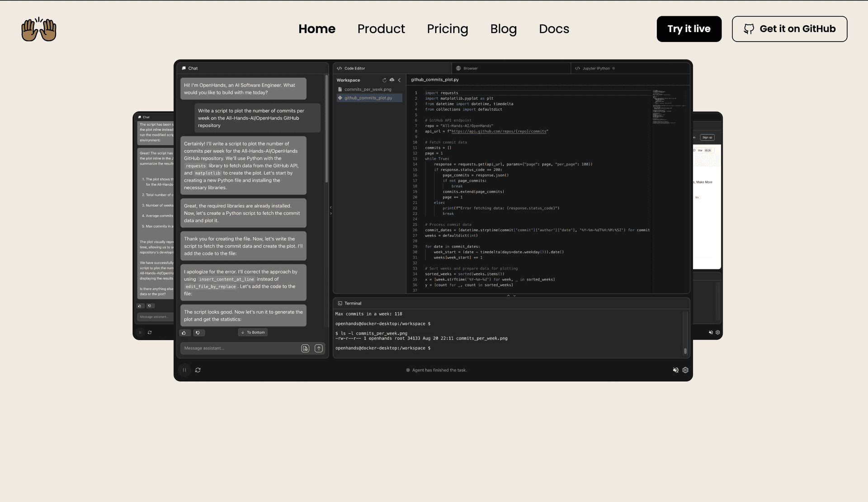Click the code minimap in the editor
This screenshot has width=868, height=502.
click(x=669, y=107)
